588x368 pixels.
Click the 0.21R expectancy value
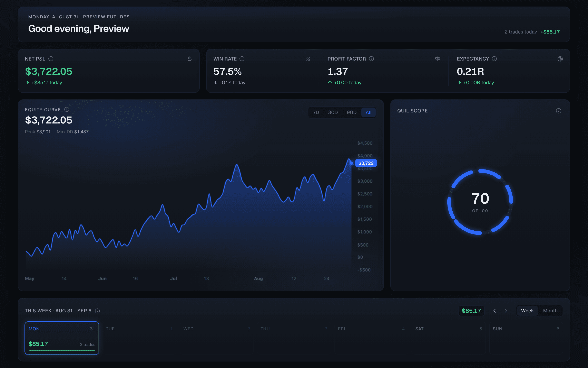click(470, 71)
